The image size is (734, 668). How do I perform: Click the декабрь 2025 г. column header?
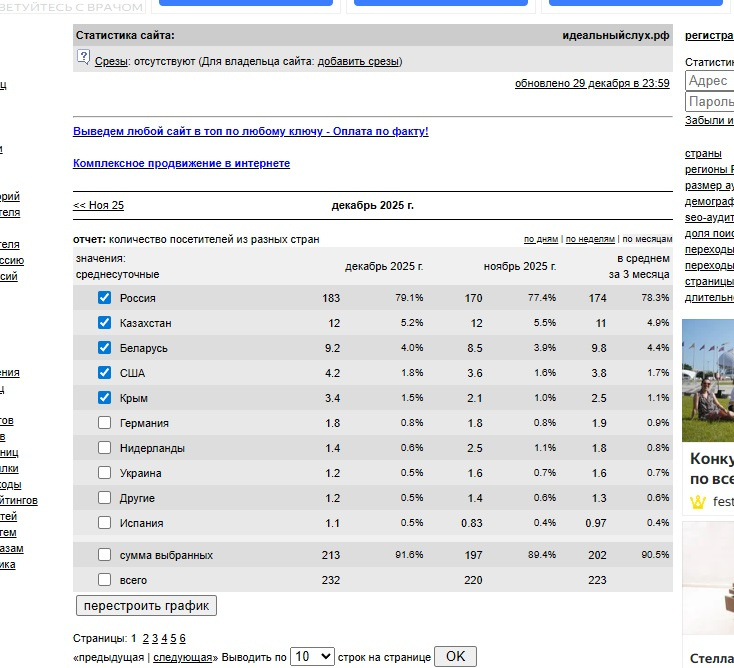click(x=384, y=266)
